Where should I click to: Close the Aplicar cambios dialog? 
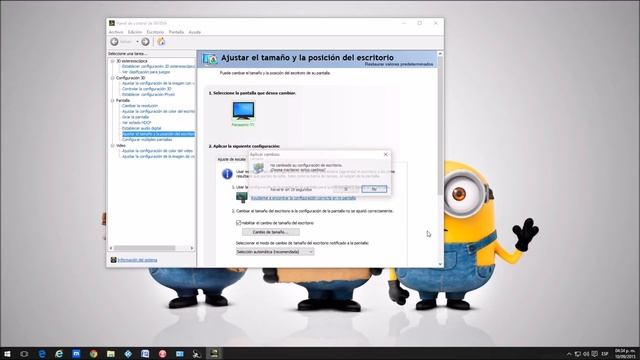(x=386, y=155)
